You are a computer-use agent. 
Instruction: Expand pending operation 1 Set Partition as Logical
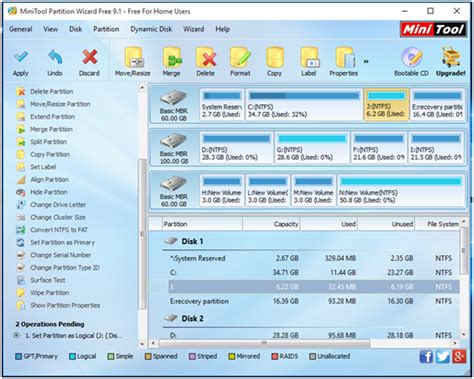[16, 336]
